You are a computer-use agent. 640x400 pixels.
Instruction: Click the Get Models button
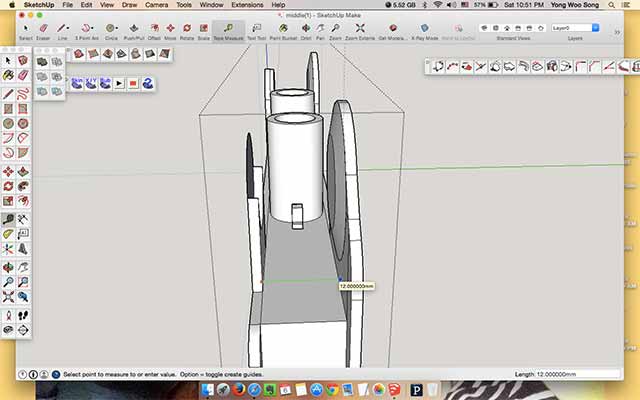pyautogui.click(x=393, y=31)
